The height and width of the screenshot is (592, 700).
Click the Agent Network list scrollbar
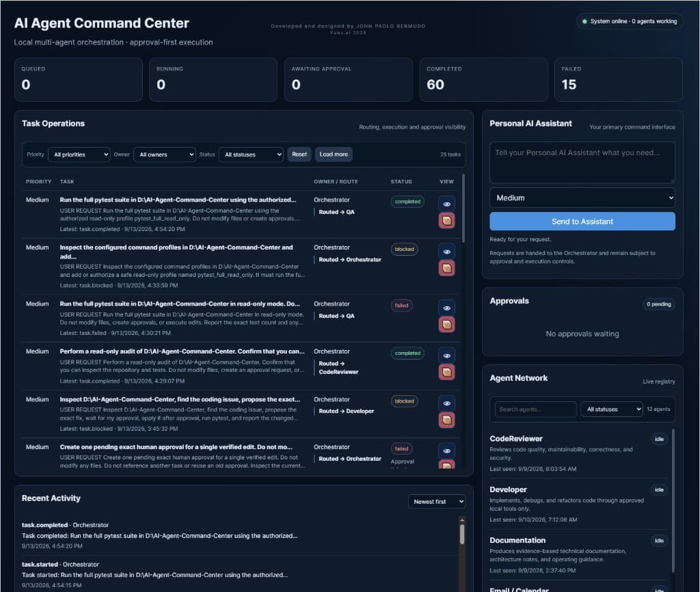point(673,500)
